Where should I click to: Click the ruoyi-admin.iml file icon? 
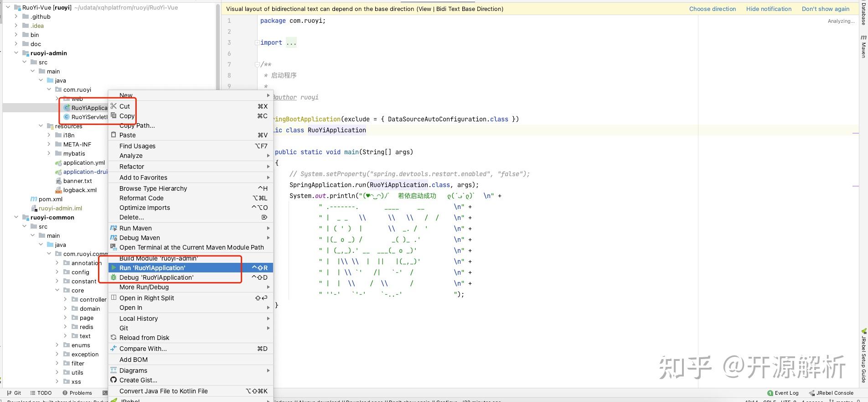coord(34,208)
